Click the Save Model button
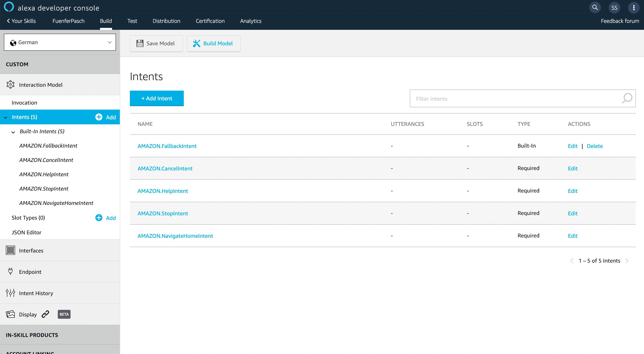Image resolution: width=644 pixels, height=354 pixels. point(156,43)
